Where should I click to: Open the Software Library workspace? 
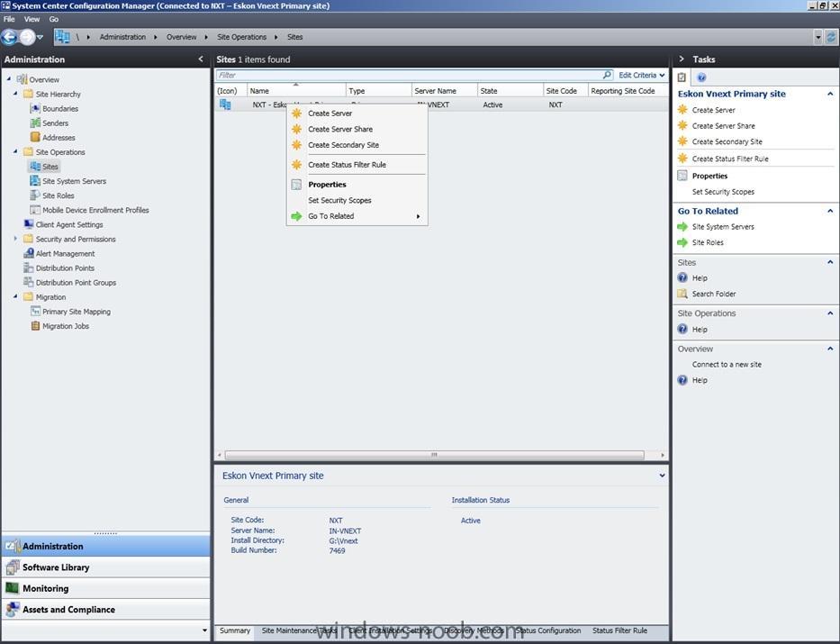pyautogui.click(x=105, y=567)
